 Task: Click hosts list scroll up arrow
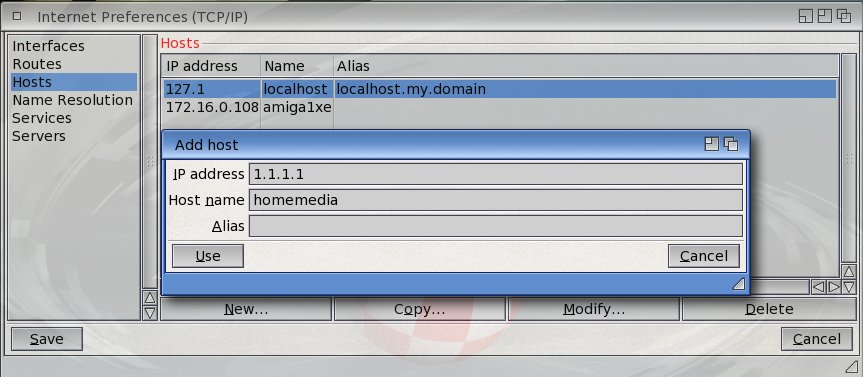click(849, 271)
